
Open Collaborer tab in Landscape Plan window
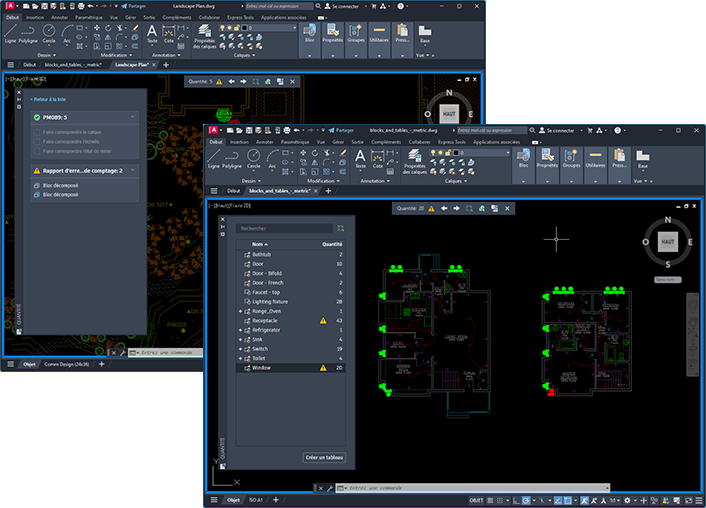pos(209,18)
